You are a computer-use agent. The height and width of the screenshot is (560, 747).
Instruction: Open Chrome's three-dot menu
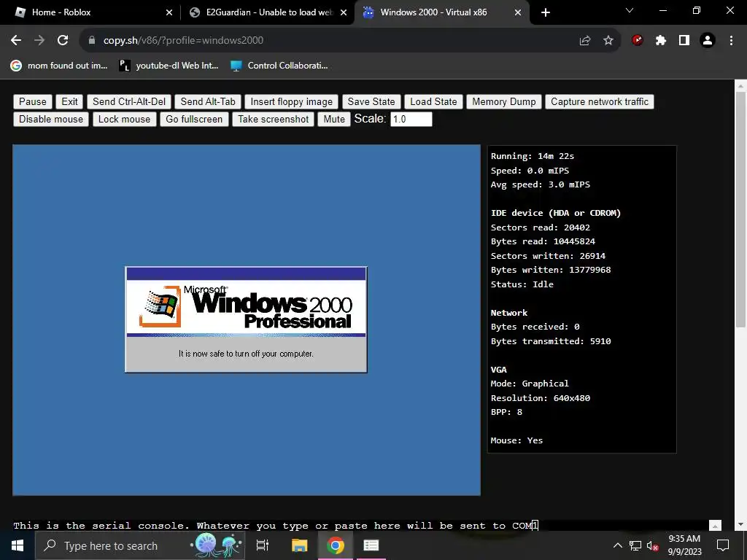tap(731, 41)
